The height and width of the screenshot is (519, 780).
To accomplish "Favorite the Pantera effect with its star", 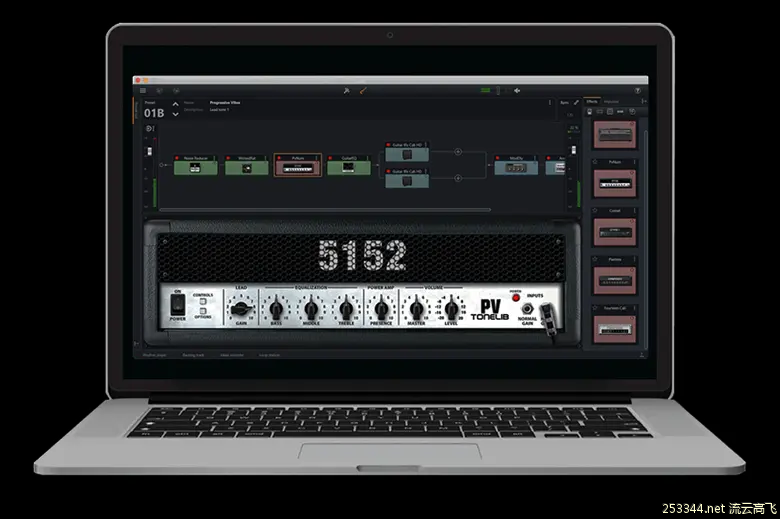I will point(595,259).
